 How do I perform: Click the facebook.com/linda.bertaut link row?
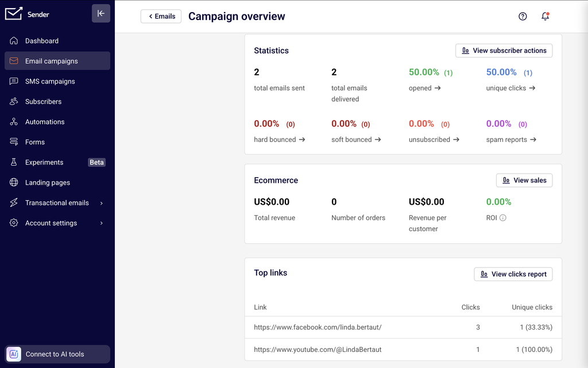click(403, 327)
